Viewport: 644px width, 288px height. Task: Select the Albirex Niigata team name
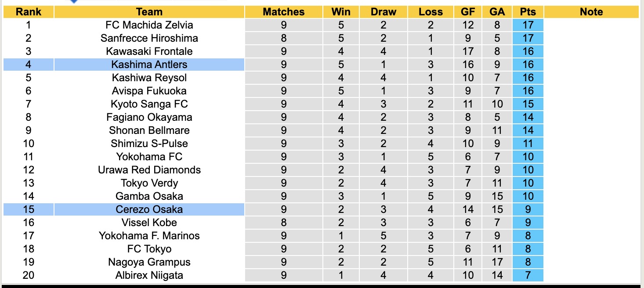(x=149, y=275)
